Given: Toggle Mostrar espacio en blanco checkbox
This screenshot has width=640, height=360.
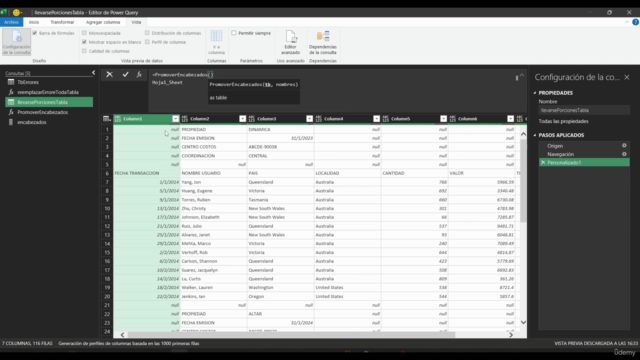Looking at the screenshot, I should click(x=84, y=42).
